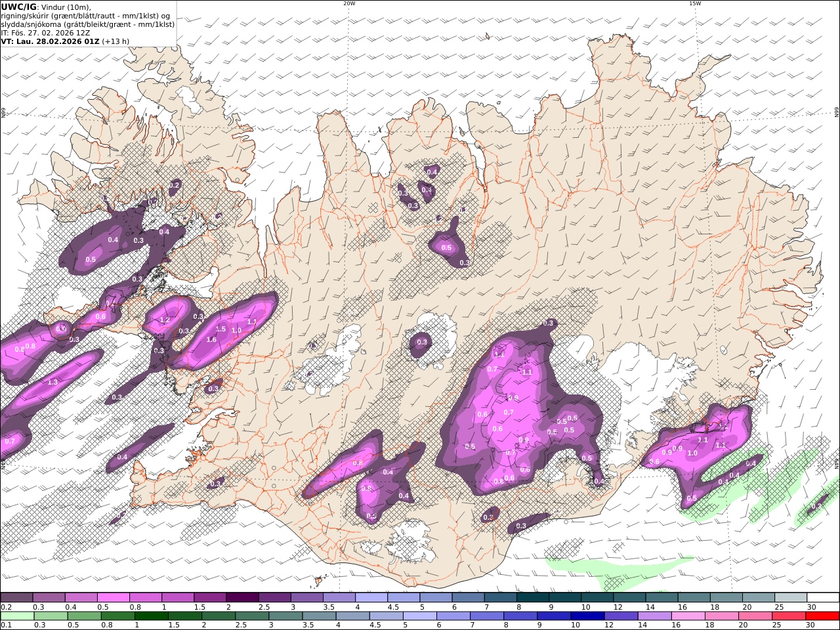Image resolution: width=840 pixels, height=630 pixels.
Task: Click snow legend swatch for 0.5–0.8 mm
Action: pyautogui.click(x=114, y=597)
